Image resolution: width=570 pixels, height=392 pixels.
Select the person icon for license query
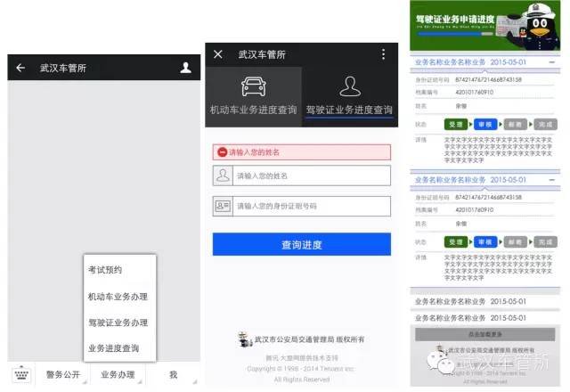coord(350,86)
